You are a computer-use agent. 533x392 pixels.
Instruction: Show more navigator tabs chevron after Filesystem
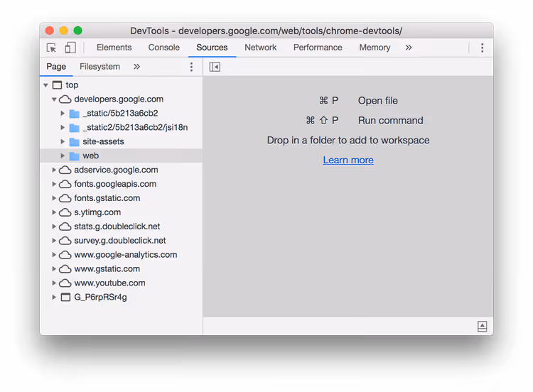(136, 67)
